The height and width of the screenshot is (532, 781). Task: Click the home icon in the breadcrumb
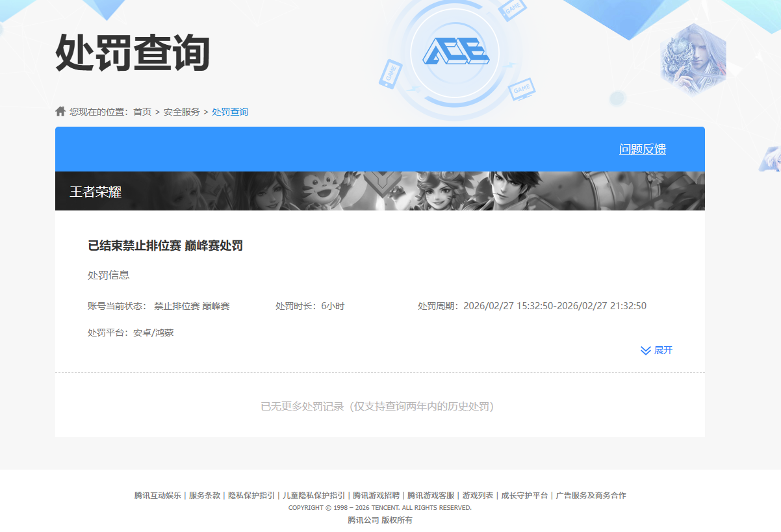pyautogui.click(x=60, y=112)
